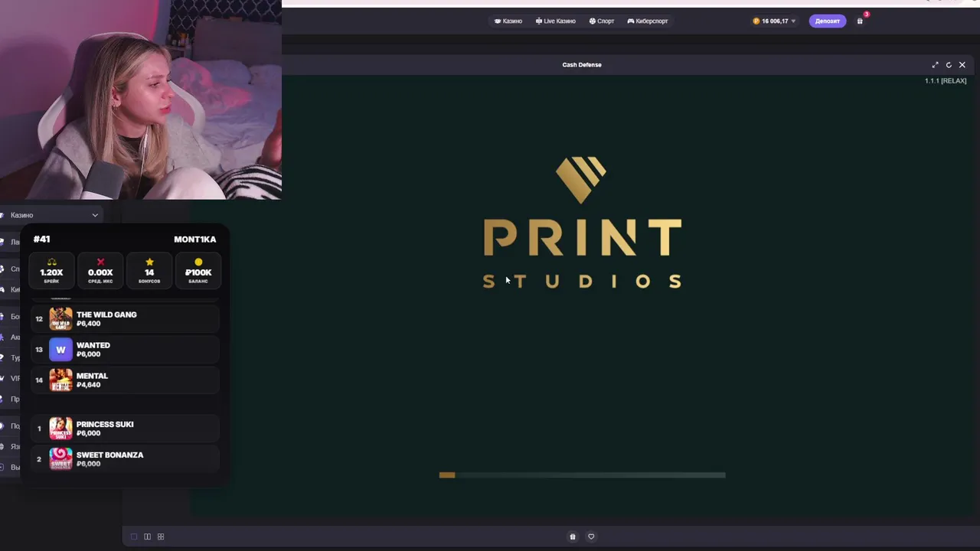Close the Cash Defense game window
The height and width of the screenshot is (551, 980).
coord(962,65)
